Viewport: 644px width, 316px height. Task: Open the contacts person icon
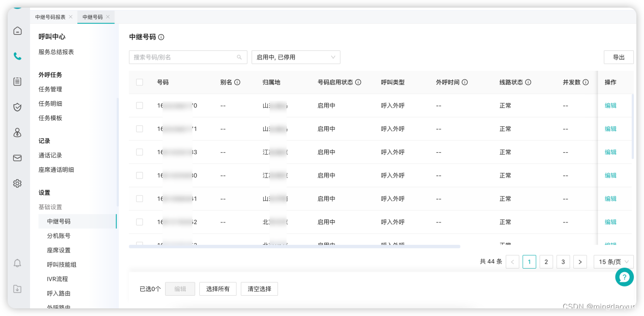tap(17, 132)
